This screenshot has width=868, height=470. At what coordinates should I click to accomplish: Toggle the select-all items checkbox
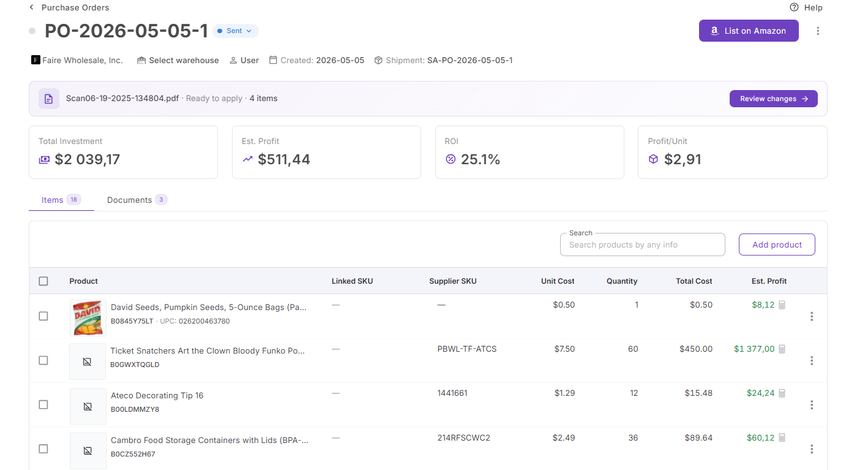(x=43, y=281)
